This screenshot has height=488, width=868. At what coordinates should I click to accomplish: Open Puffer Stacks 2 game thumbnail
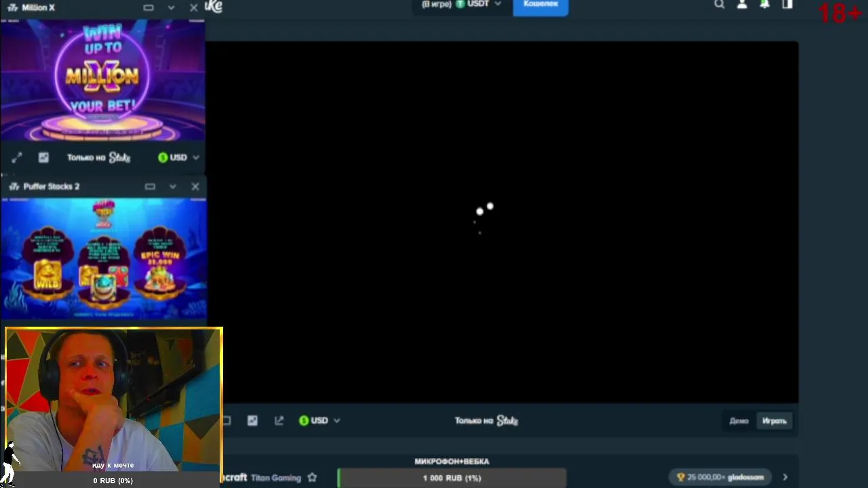tap(104, 258)
